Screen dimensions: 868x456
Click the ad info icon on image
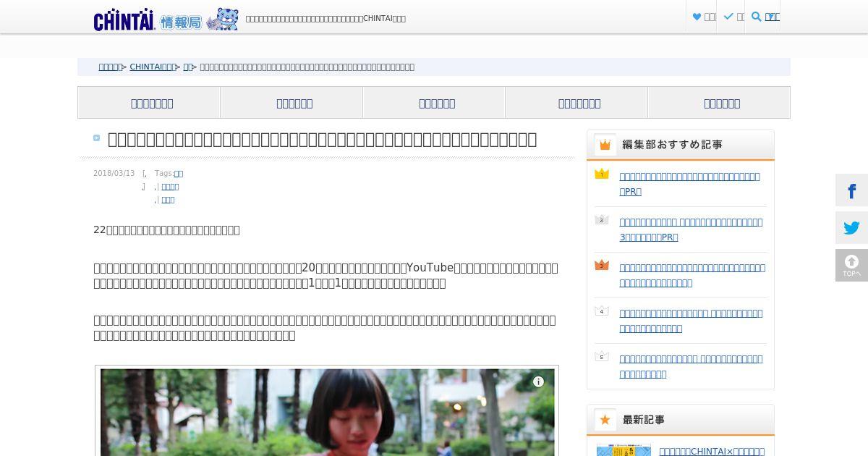pyautogui.click(x=538, y=381)
